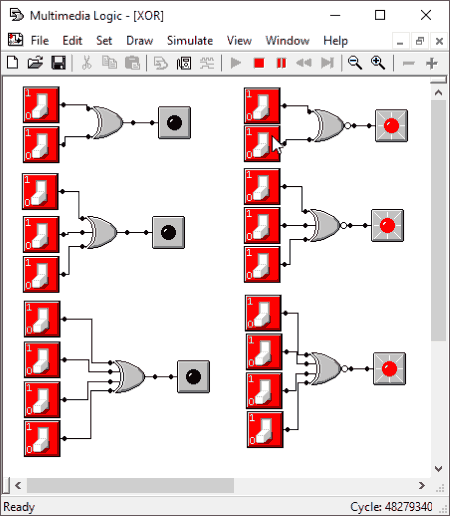Open the Edit menu
The height and width of the screenshot is (516, 450).
[72, 41]
